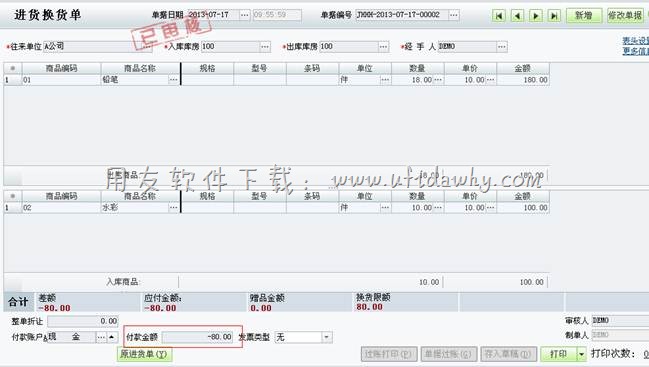Screen dimensions: 649x367
Task: Open the 付款账户 lookup ellipsis
Action: [101, 338]
